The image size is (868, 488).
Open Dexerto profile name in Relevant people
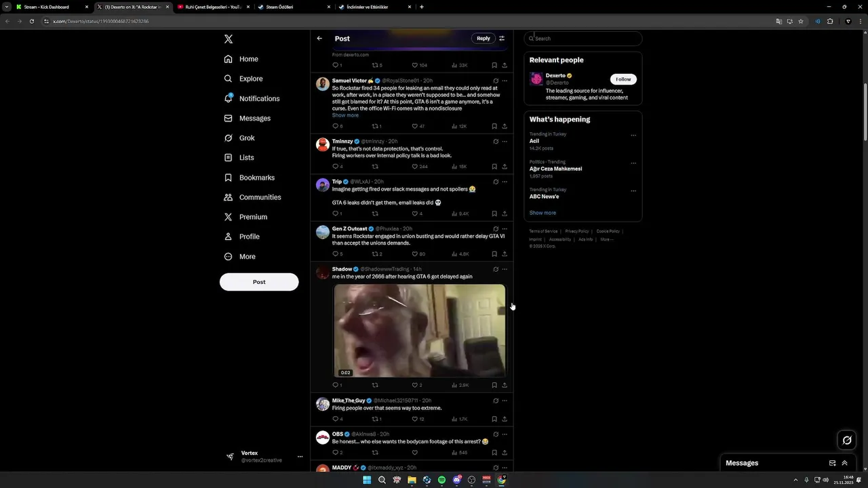555,75
